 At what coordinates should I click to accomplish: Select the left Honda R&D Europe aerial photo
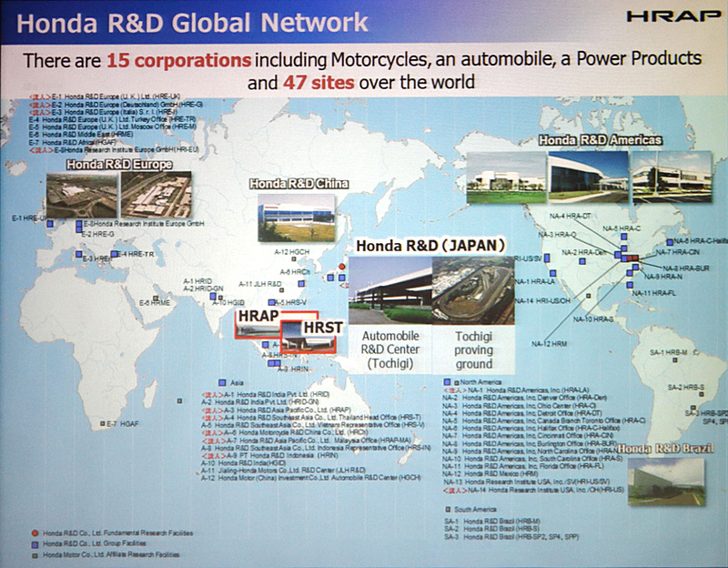82,196
